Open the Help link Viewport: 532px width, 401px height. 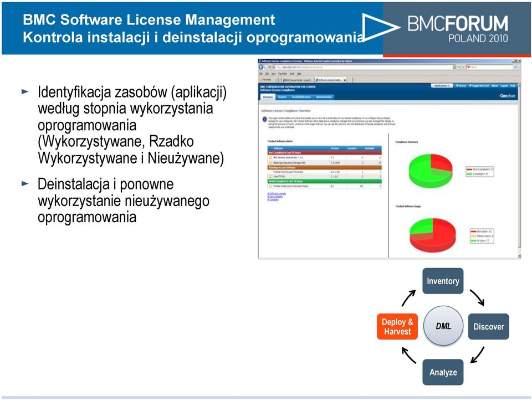(x=513, y=86)
